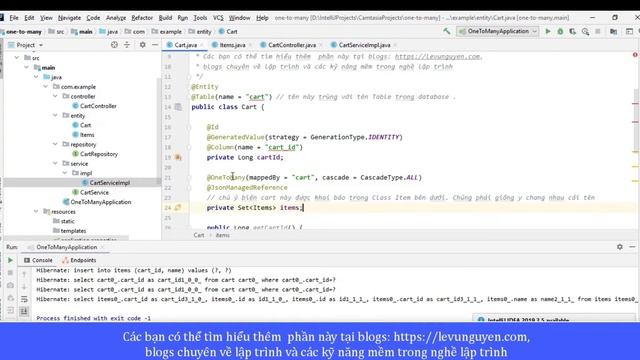Click the exit icon in Run sidebar
Image resolution: width=640 pixels, height=360 pixels.
tap(11, 311)
